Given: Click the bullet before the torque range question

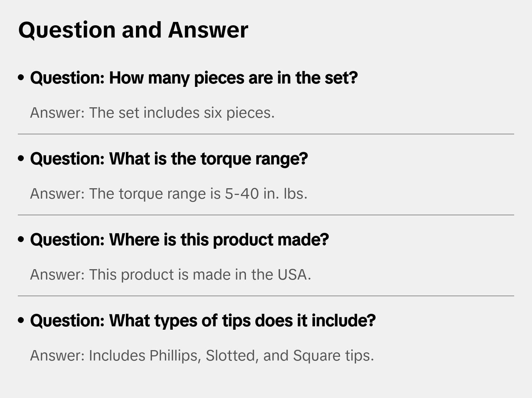Looking at the screenshot, I should coord(21,159).
